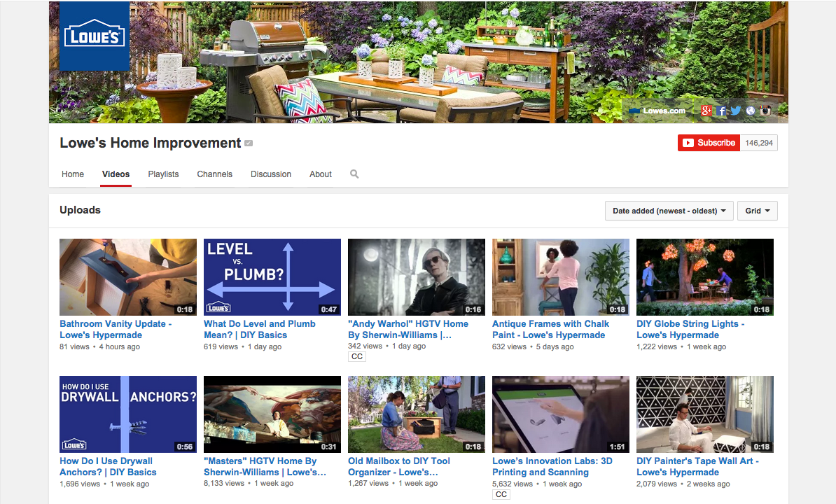Open 'Old Mailbox to DIY Tool Organizer' title
The width and height of the screenshot is (836, 504).
pos(399,467)
